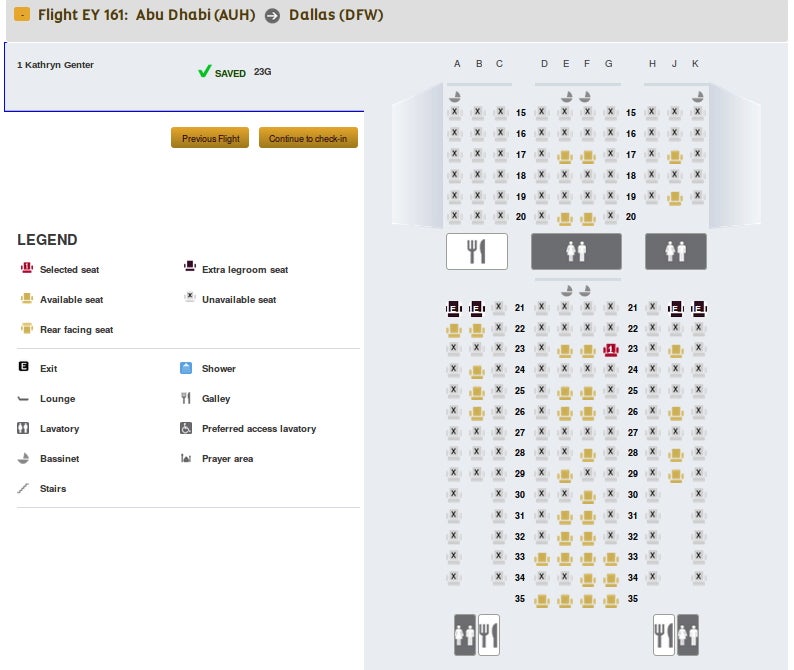Image resolution: width=794 pixels, height=670 pixels.
Task: Click the rear-left lavatory icon below row 35
Action: point(465,635)
